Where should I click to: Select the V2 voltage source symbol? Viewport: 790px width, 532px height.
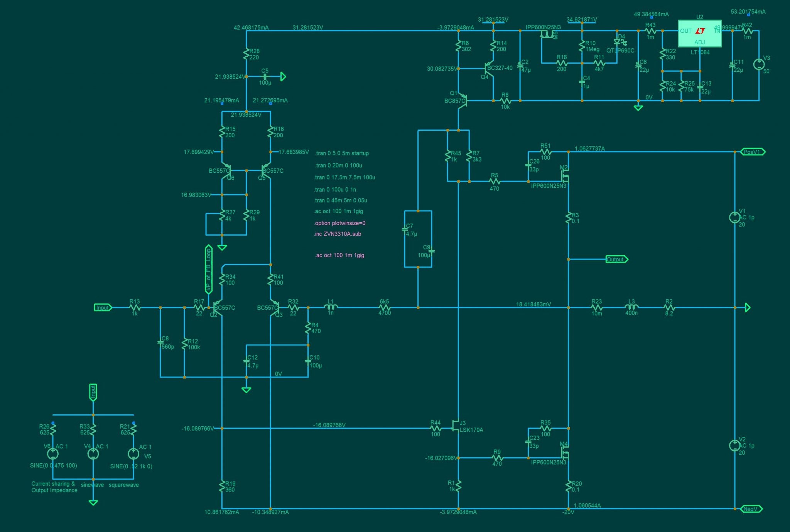pyautogui.click(x=734, y=446)
